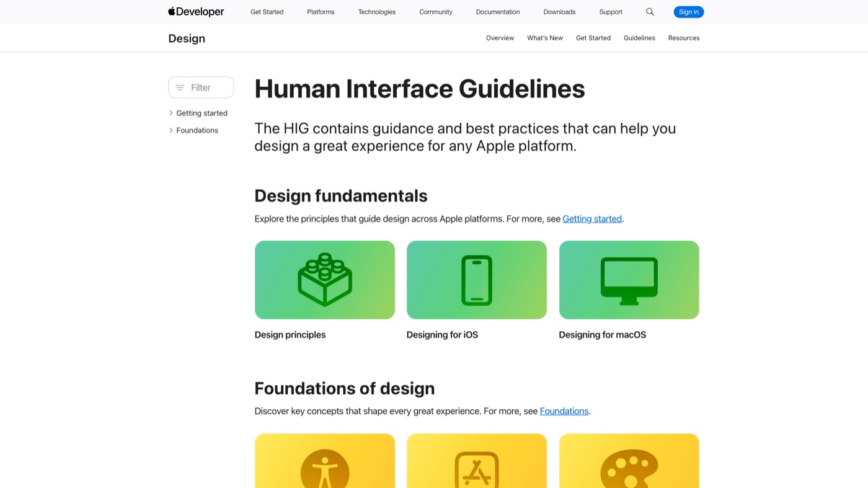Open the color palette card
868x488 pixels.
pos(629,461)
